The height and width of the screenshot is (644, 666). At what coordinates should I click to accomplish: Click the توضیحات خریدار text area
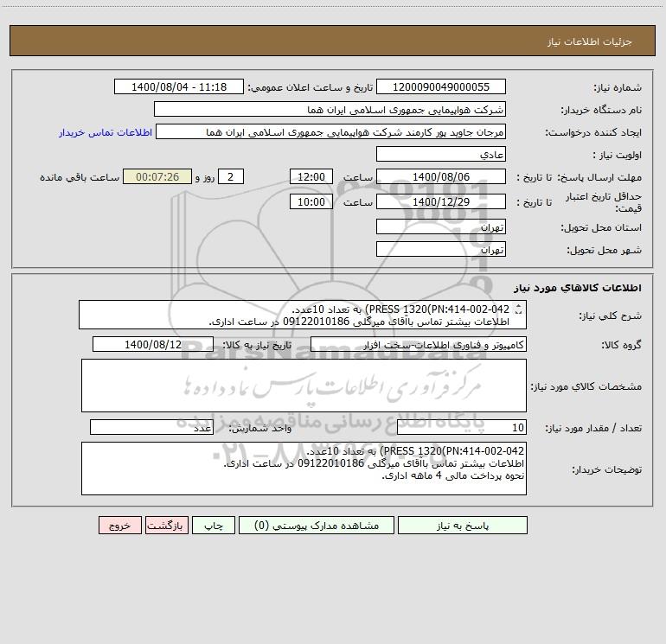304,469
